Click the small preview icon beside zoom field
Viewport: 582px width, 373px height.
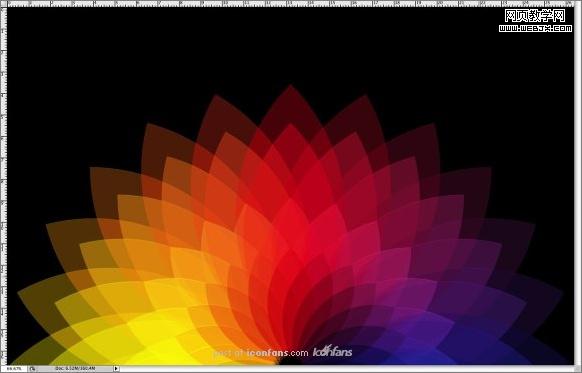tap(32, 369)
